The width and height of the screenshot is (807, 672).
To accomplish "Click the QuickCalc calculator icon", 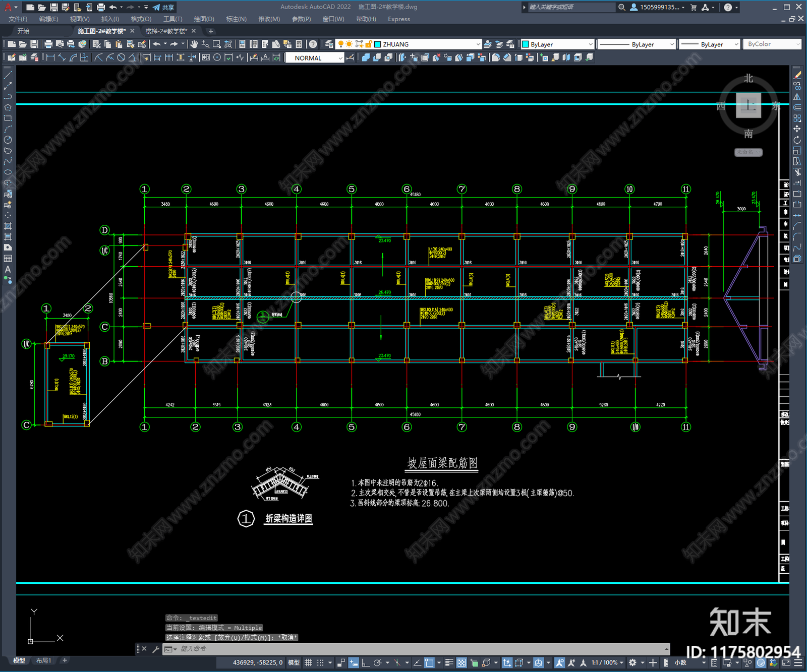I will 299,44.
